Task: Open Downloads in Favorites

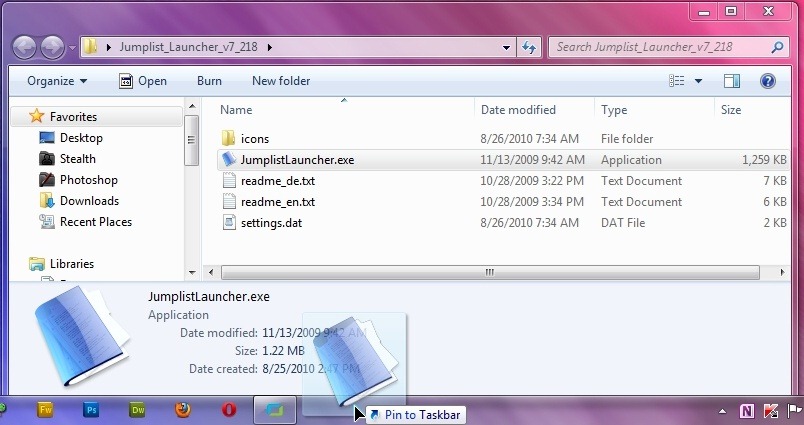Action: (89, 201)
